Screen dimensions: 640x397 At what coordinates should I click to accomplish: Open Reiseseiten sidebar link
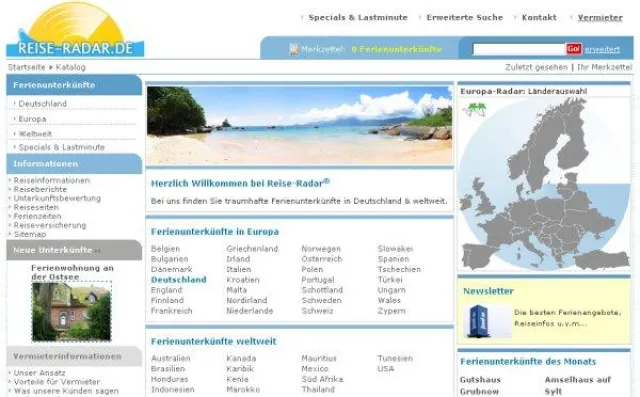click(36, 207)
